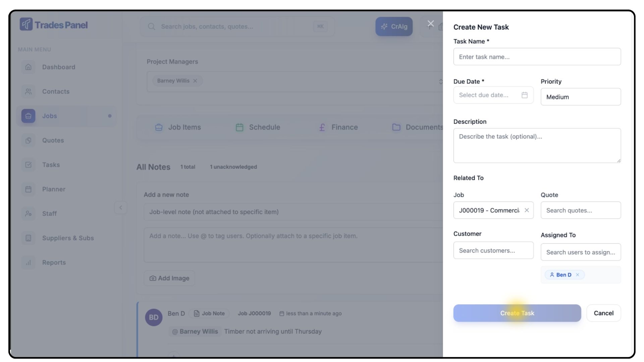
Task: Click the Dashboard home icon
Action: [x=29, y=67]
